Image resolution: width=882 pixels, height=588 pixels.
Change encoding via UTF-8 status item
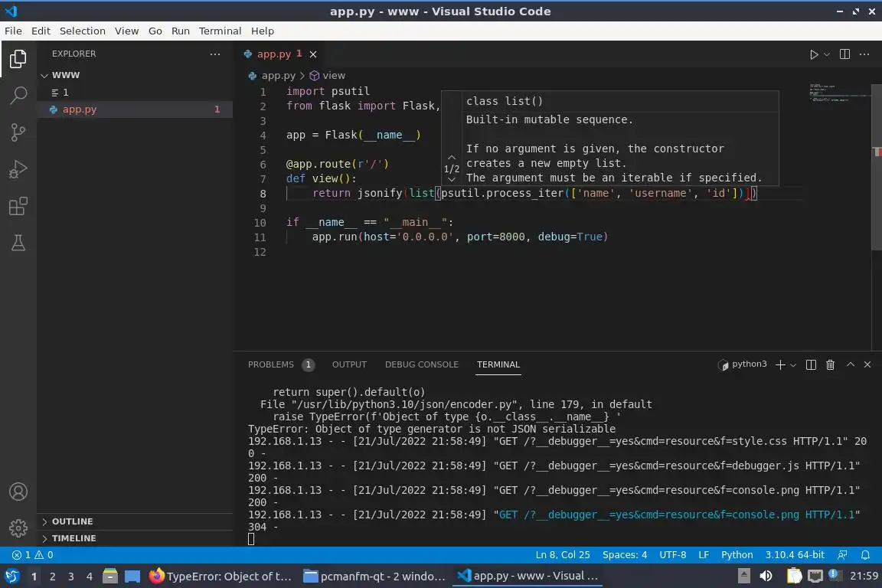pyautogui.click(x=672, y=555)
